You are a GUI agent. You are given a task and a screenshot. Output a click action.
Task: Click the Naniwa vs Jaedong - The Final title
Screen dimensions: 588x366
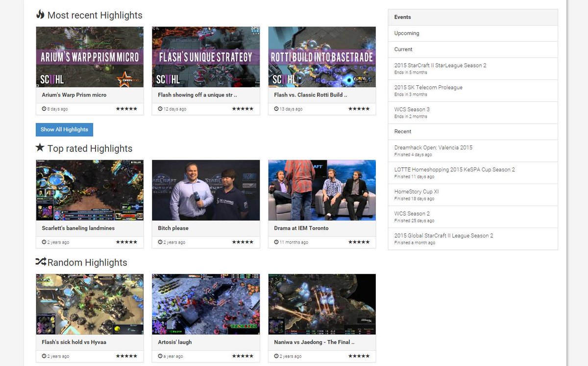point(314,342)
